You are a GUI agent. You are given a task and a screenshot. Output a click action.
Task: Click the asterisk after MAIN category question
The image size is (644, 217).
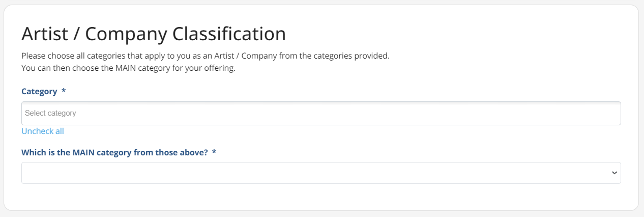coord(214,152)
